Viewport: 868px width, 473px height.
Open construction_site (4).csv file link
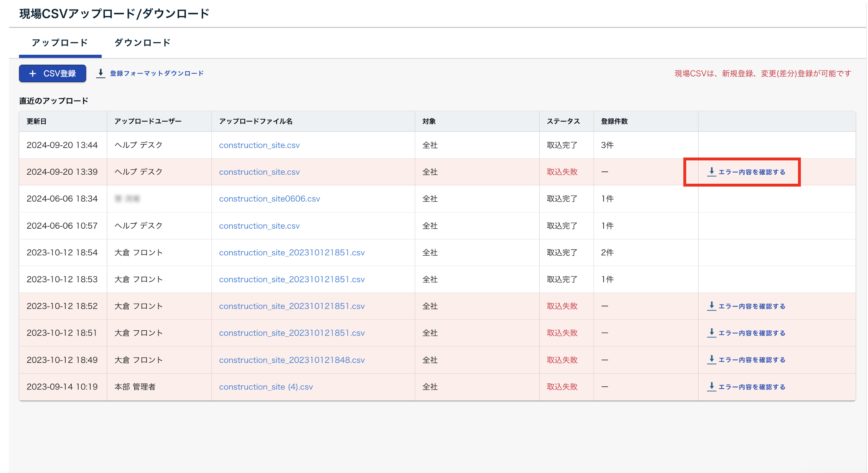(x=266, y=387)
